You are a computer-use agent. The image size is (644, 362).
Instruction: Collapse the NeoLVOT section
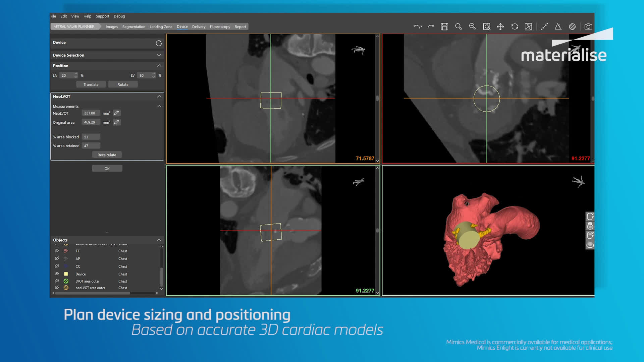pyautogui.click(x=159, y=97)
